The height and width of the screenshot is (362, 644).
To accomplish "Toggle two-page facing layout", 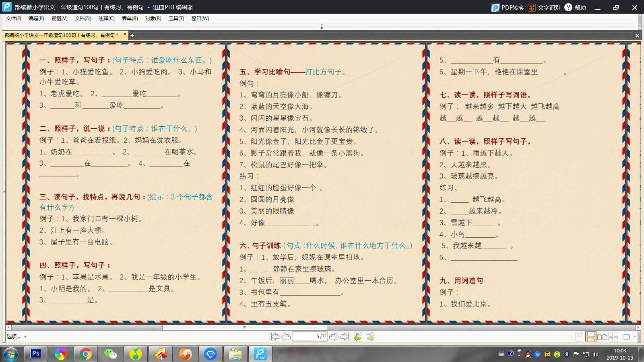I will (x=602, y=337).
